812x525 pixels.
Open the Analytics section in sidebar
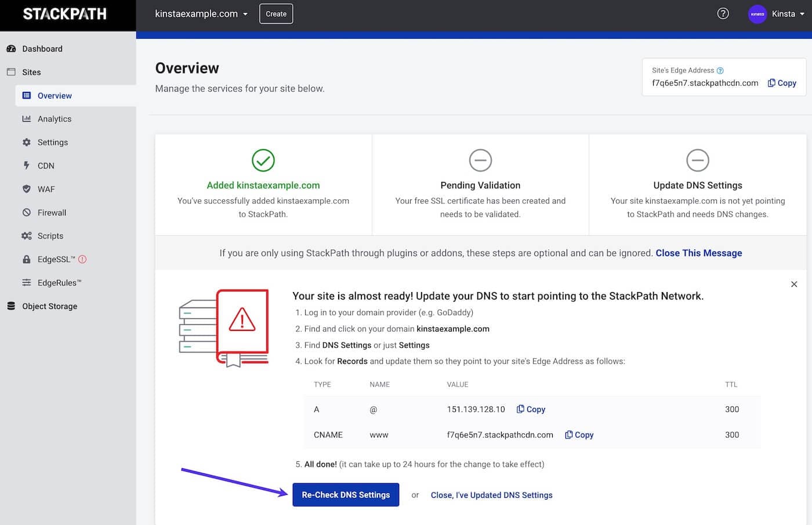(x=55, y=119)
